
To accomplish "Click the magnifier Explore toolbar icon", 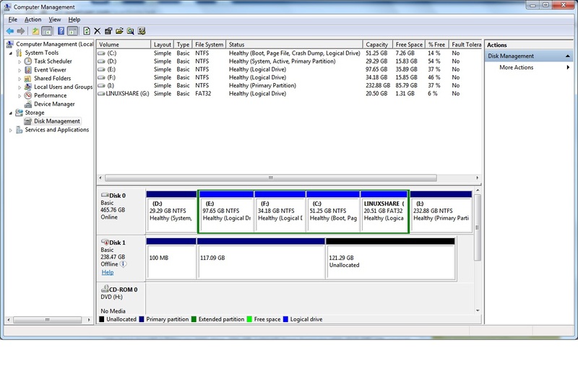I will (x=131, y=31).
